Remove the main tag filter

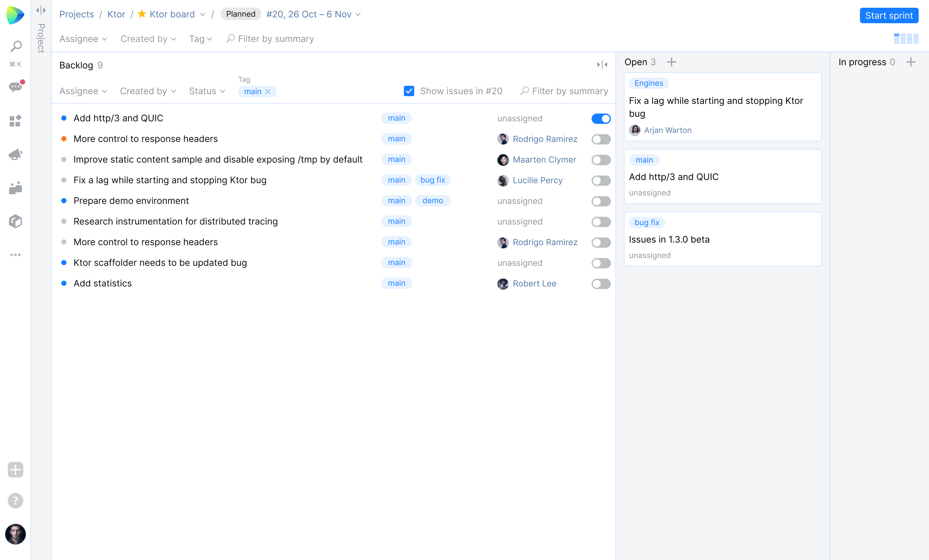(x=268, y=92)
